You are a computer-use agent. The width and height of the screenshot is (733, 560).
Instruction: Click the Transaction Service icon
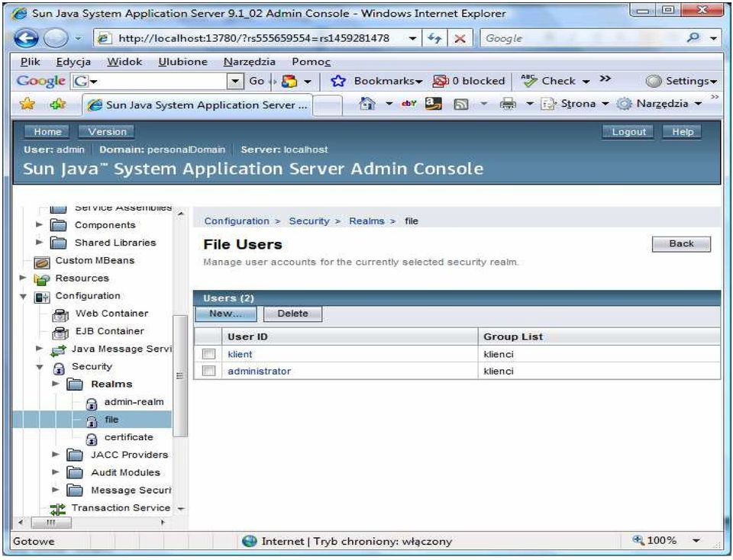coord(57,509)
